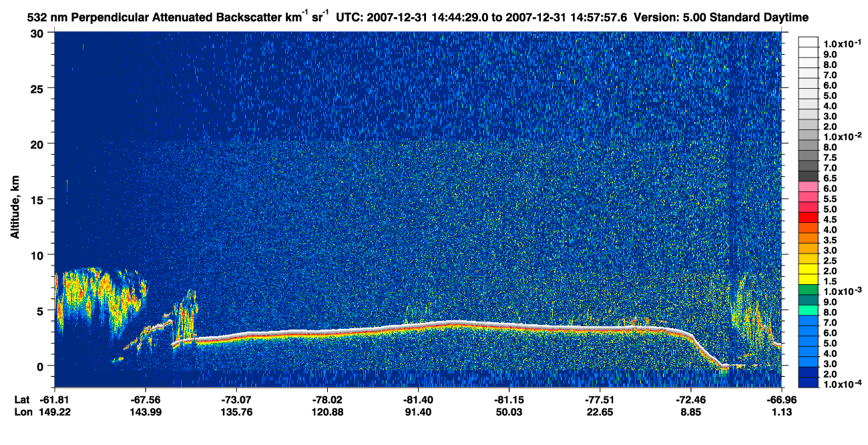Click the colorbar label 6.5

click(x=831, y=178)
